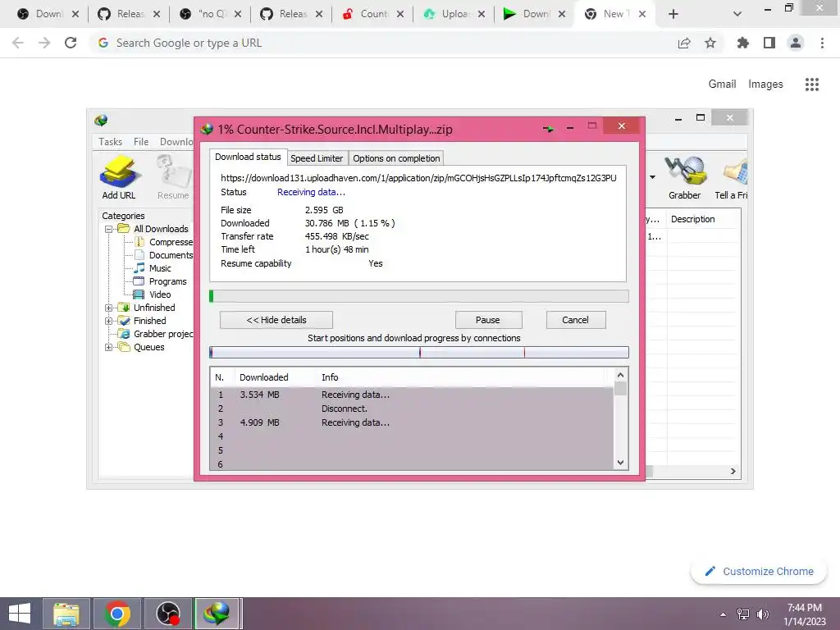Expand the Unfinished tree node
Screen dimensions: 840x630
(x=109, y=308)
